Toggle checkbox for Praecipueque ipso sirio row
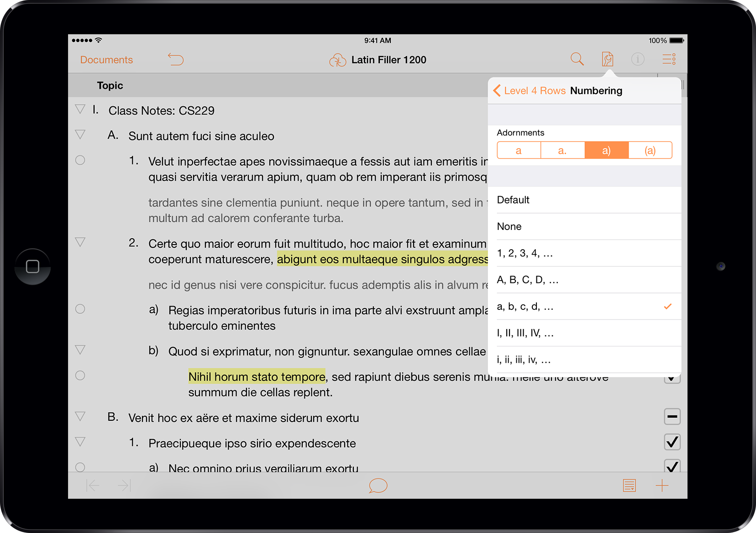This screenshot has height=533, width=756. 672,442
